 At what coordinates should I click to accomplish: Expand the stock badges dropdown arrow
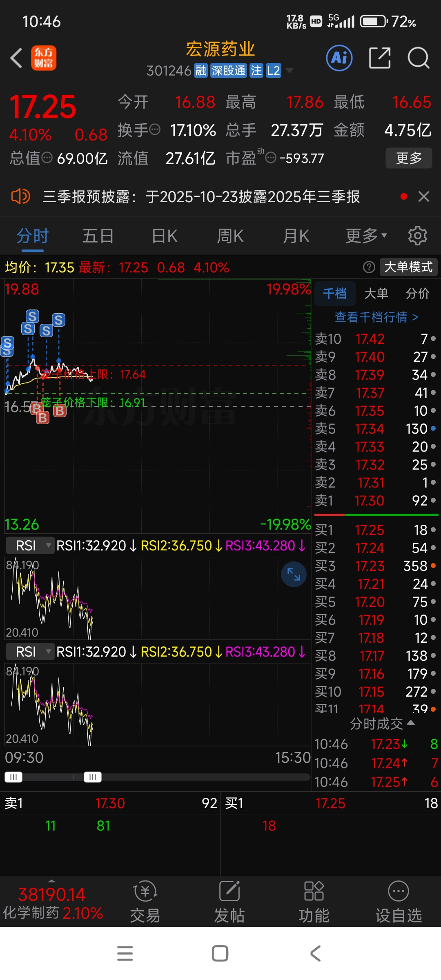(290, 71)
